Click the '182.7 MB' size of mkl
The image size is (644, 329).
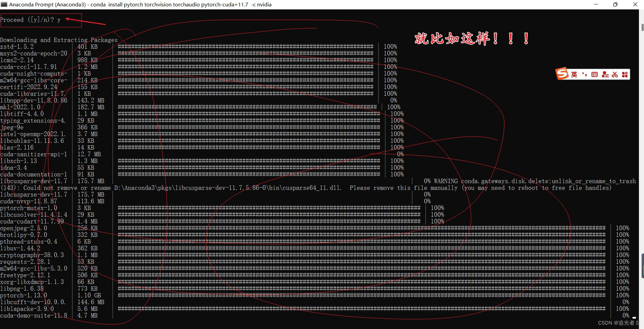click(91, 107)
